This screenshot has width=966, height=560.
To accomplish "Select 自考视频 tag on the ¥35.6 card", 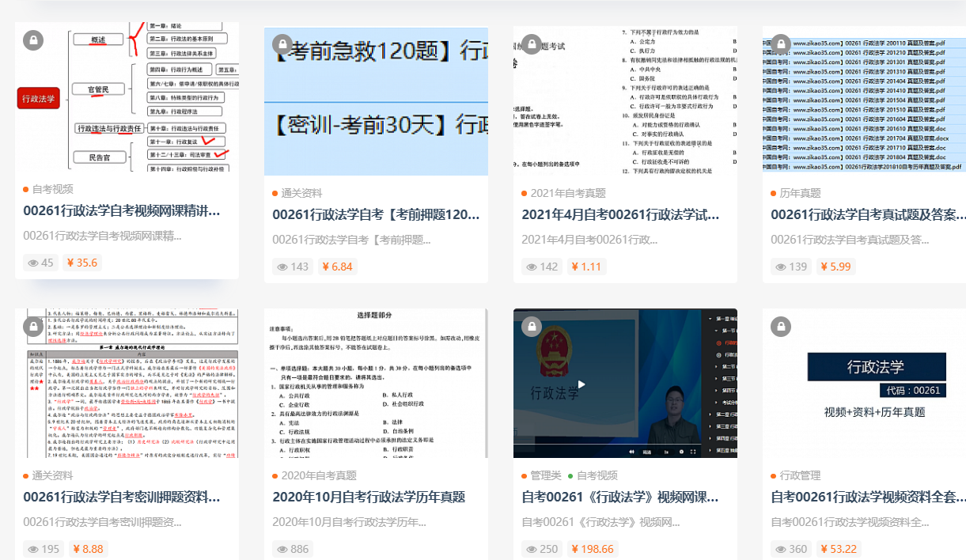I will (x=53, y=189).
